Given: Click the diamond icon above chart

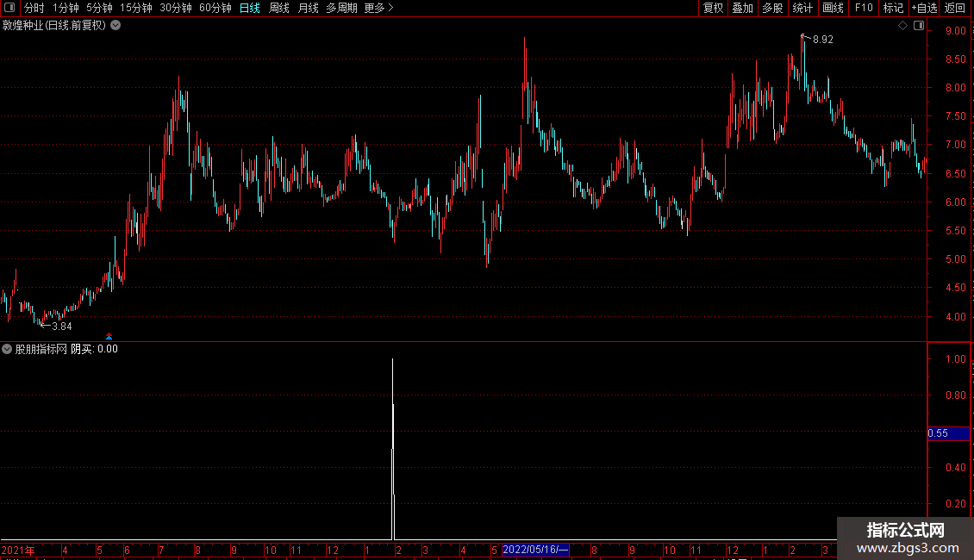Looking at the screenshot, I should (x=903, y=26).
